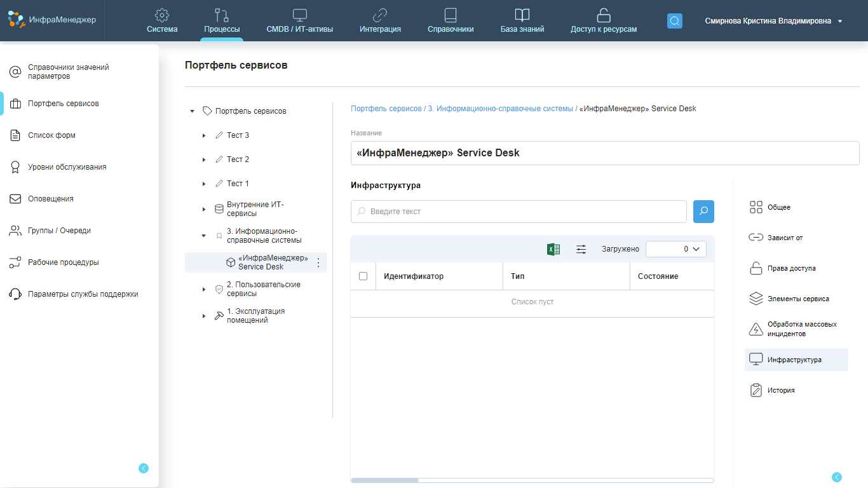This screenshot has height=488, width=868.
Task: Open the База знаний open-book icon
Action: 522,15
